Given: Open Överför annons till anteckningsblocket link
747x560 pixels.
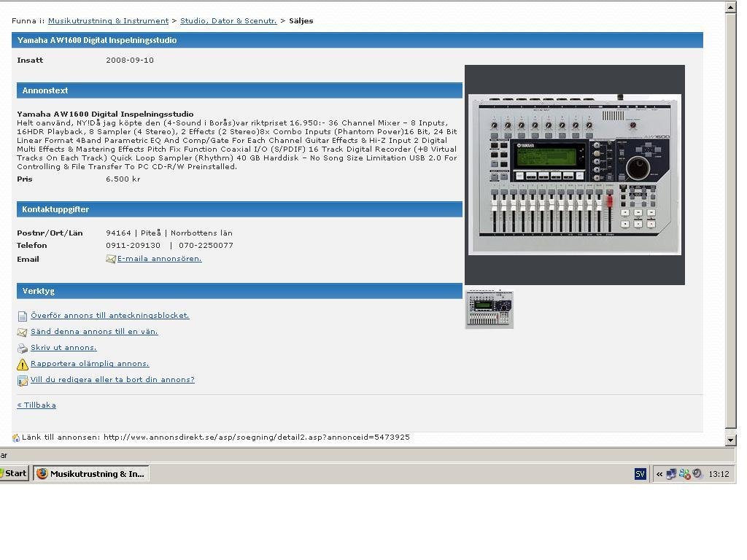Looking at the screenshot, I should [110, 315].
